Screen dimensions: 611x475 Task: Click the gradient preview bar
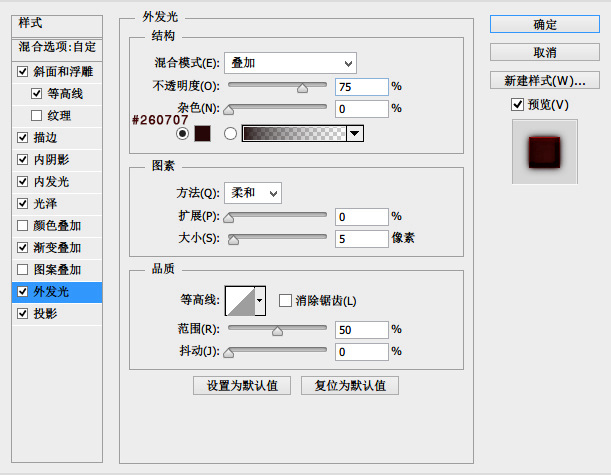(294, 134)
